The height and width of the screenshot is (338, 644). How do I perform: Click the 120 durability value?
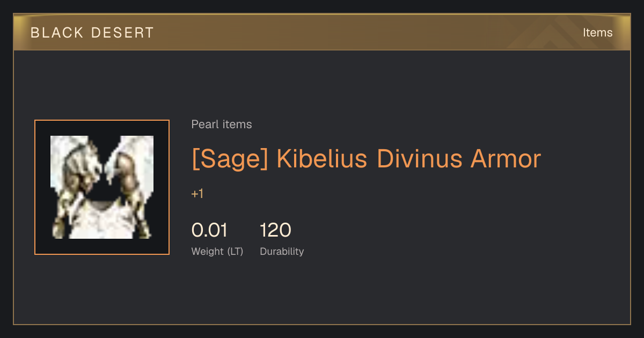[275, 230]
